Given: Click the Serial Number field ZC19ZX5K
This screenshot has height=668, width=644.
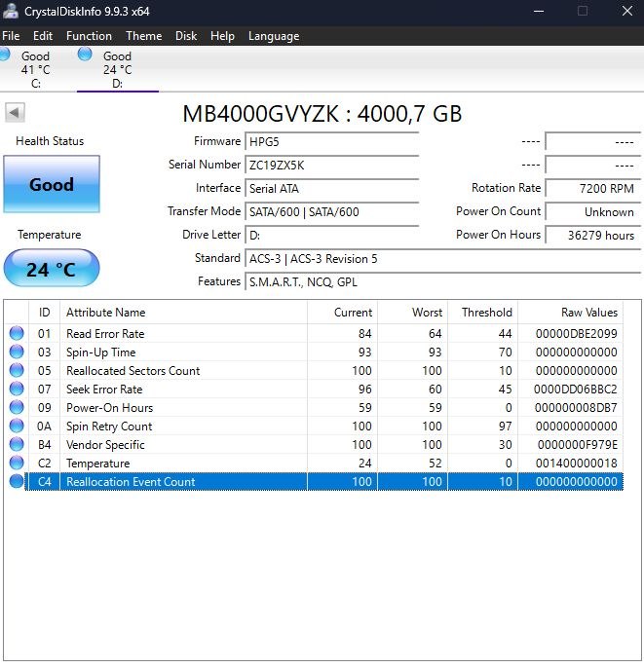Looking at the screenshot, I should (332, 166).
